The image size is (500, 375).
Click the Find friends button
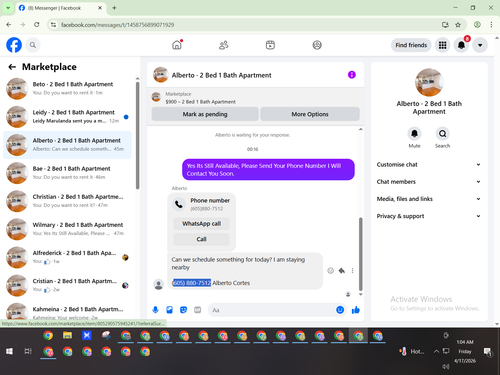(411, 45)
